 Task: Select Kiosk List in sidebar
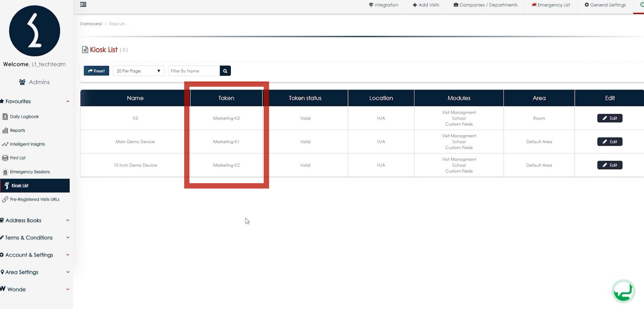click(35, 185)
